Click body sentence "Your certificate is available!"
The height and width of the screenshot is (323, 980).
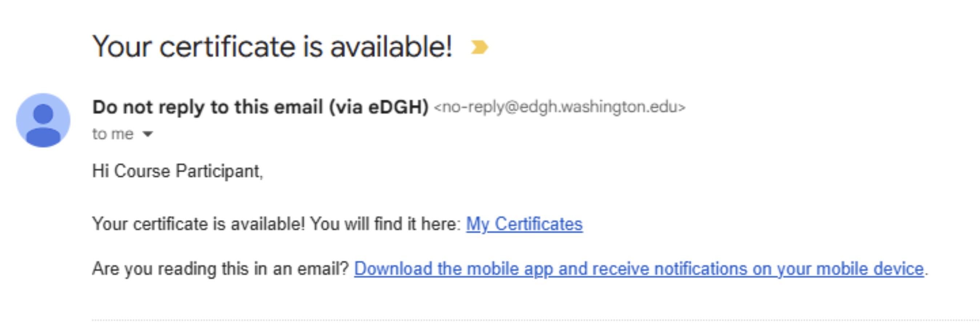click(198, 224)
